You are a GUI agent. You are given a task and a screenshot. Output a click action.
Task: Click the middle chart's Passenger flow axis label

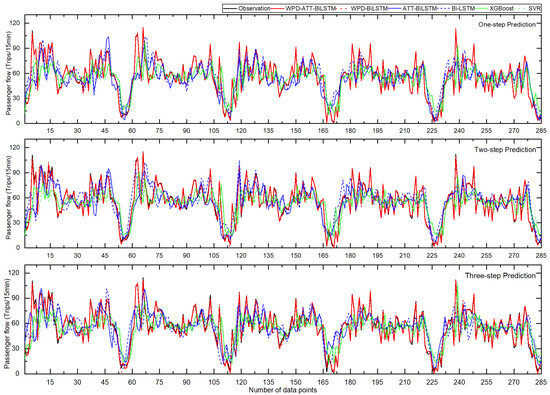coord(8,198)
